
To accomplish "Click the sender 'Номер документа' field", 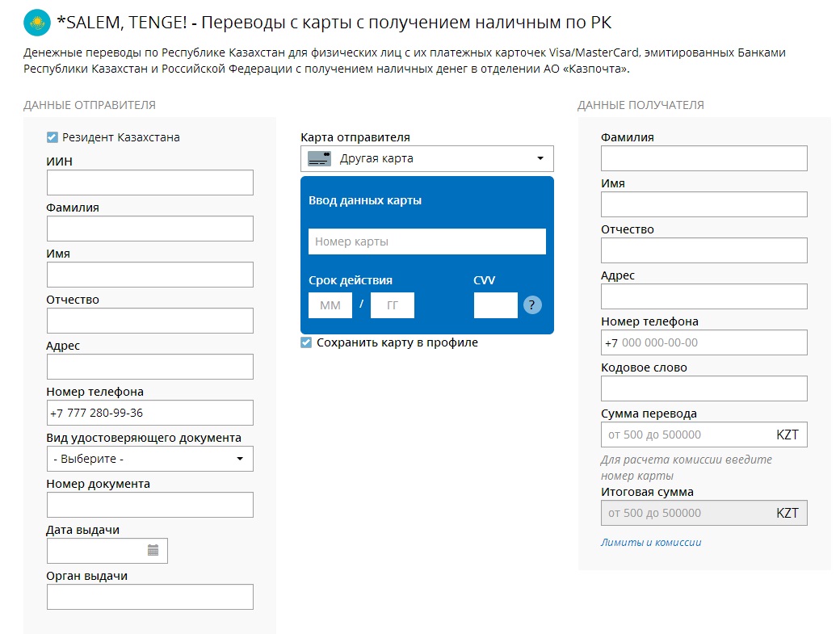I will click(x=149, y=505).
